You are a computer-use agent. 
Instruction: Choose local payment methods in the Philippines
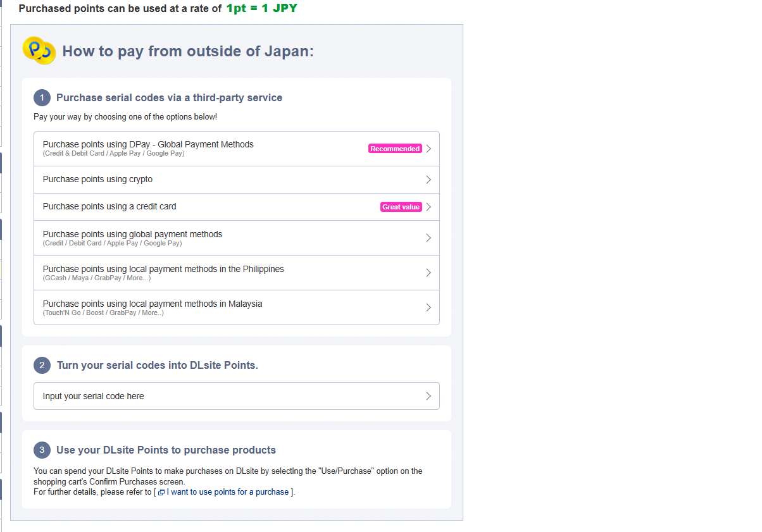click(x=237, y=273)
